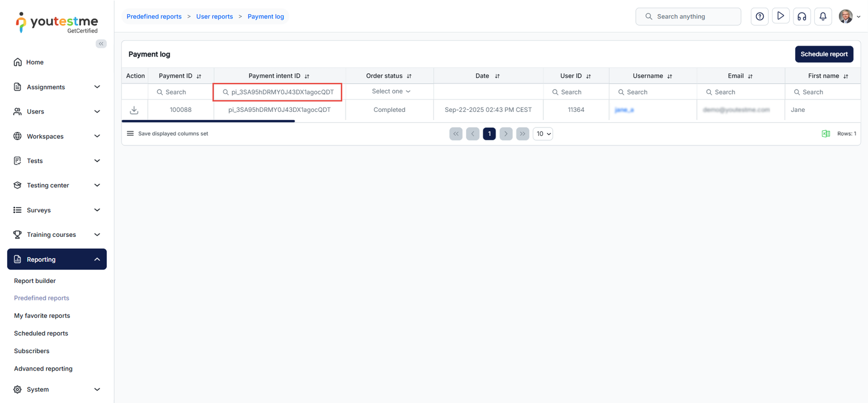
Task: Open the notifications bell
Action: click(x=822, y=17)
